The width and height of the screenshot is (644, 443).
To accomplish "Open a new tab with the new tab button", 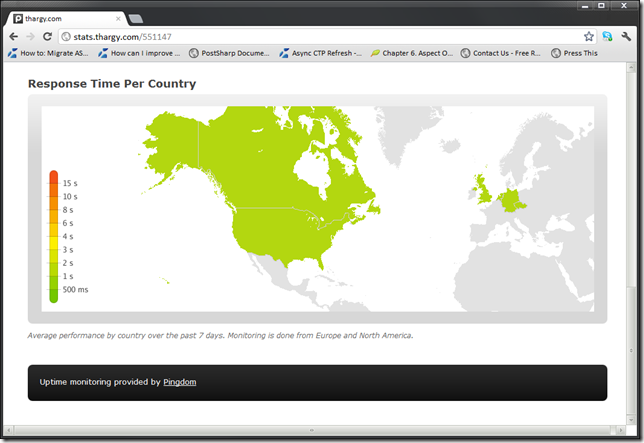I will point(136,19).
